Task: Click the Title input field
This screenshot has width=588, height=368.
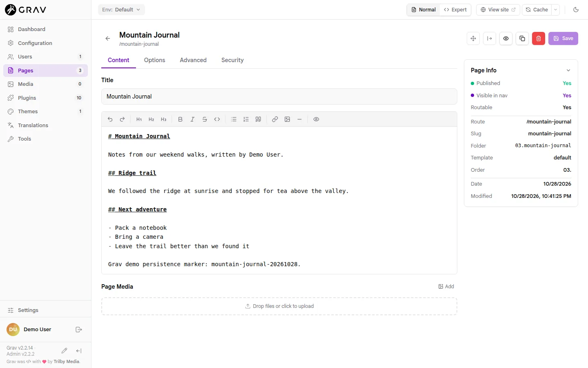Action: coord(279,96)
